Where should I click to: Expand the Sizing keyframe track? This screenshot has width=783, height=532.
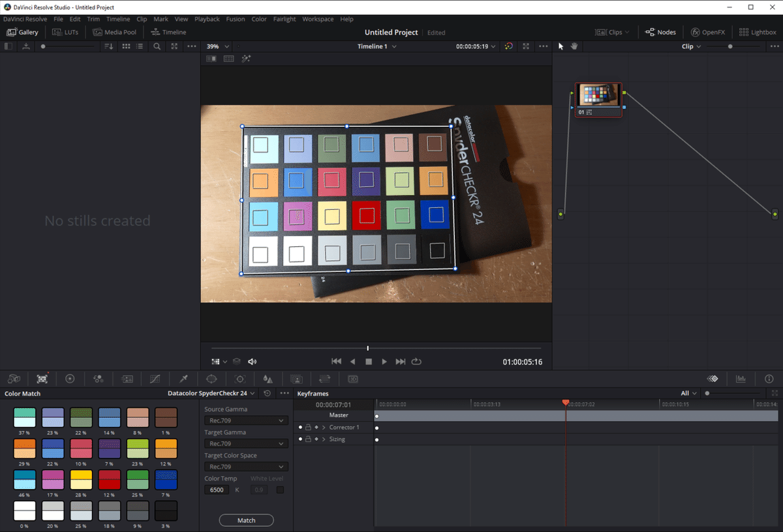coord(324,439)
